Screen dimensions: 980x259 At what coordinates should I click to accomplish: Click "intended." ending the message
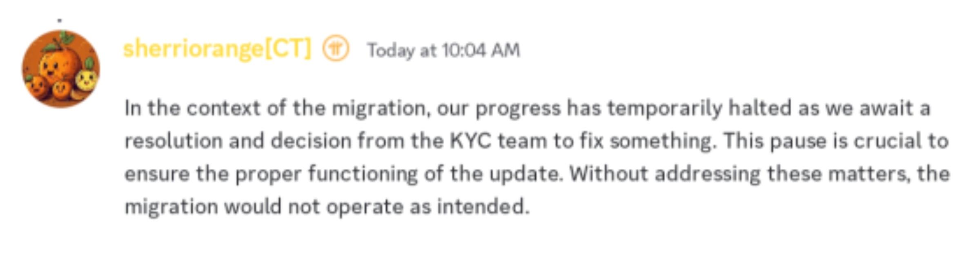pyautogui.click(x=483, y=206)
